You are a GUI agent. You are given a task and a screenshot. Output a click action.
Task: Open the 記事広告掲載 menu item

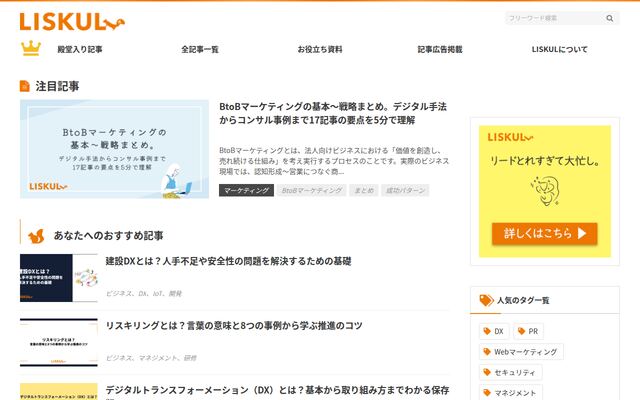440,49
